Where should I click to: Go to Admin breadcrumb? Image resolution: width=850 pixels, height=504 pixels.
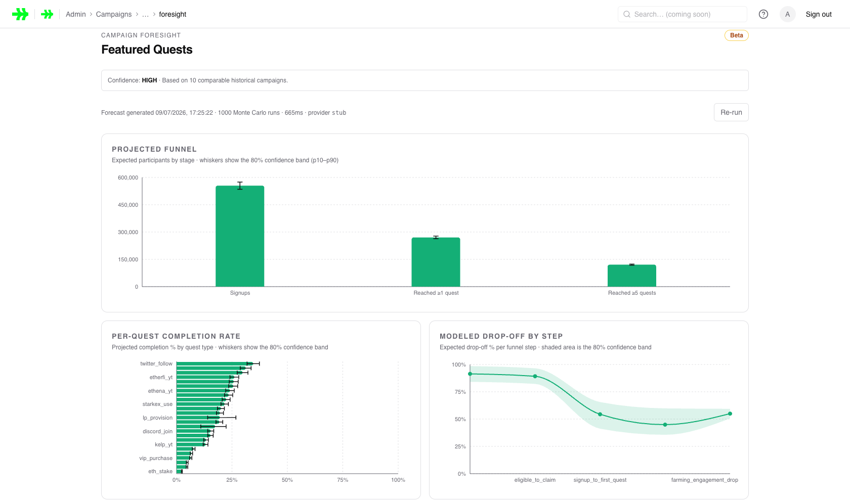click(x=76, y=14)
